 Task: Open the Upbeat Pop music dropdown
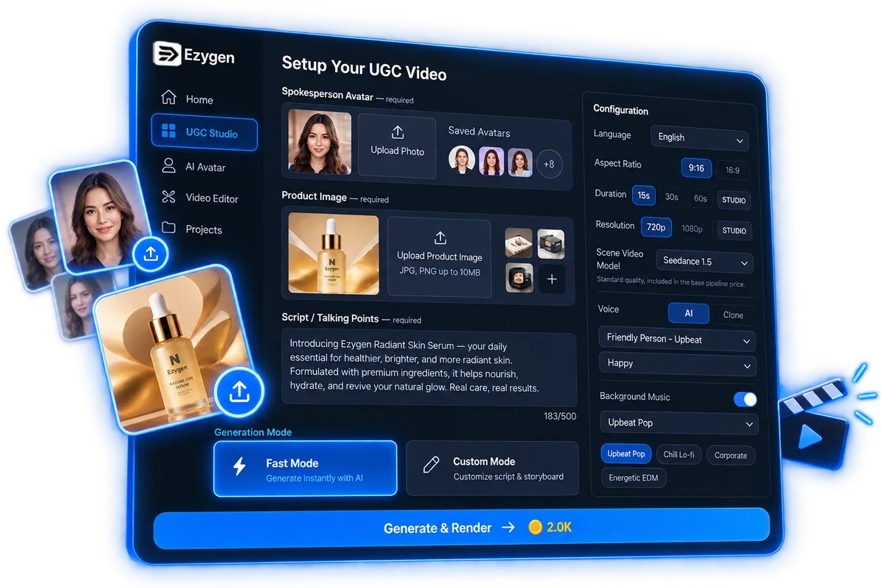(679, 423)
